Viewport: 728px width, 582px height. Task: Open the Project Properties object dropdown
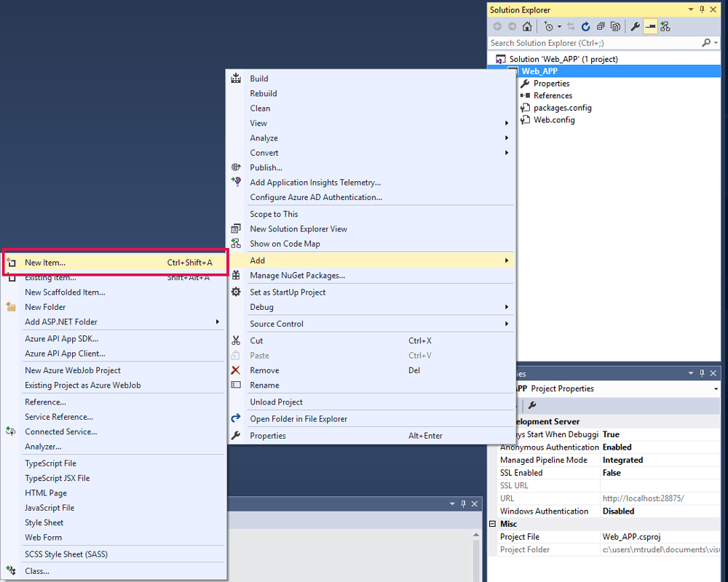pos(716,389)
